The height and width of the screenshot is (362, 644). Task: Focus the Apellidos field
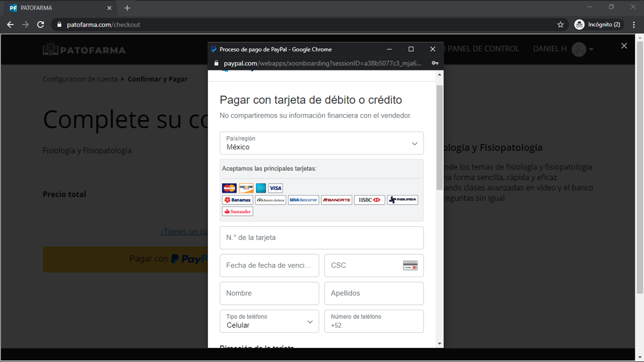(x=374, y=293)
